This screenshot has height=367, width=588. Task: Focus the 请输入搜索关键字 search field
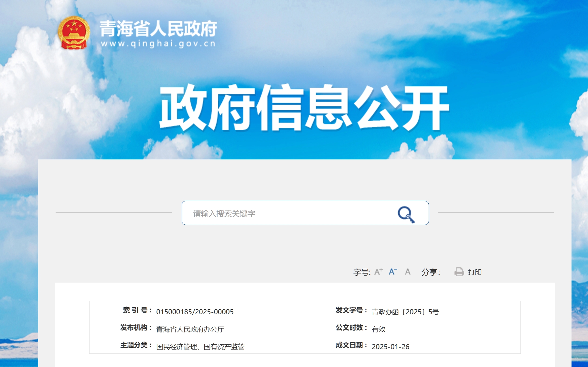(x=288, y=213)
